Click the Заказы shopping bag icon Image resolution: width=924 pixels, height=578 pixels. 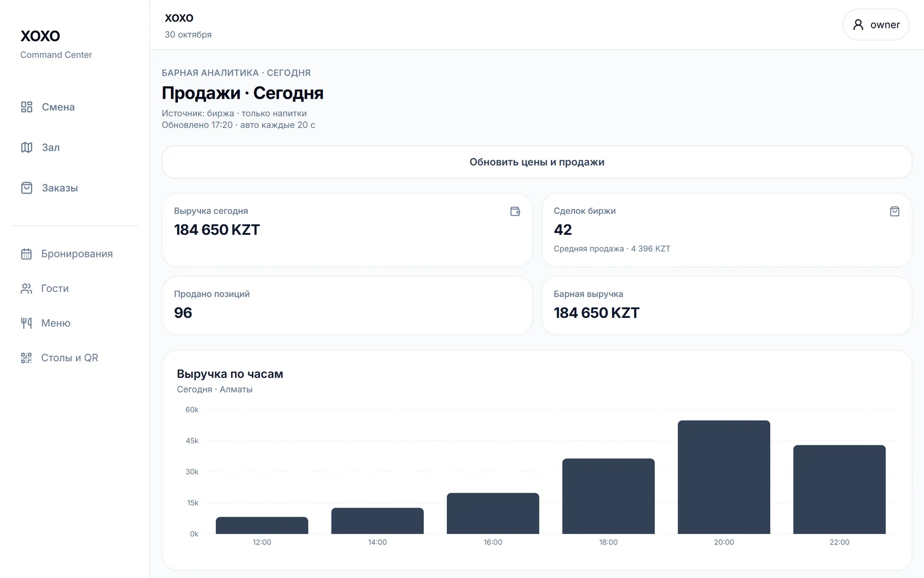pos(27,188)
